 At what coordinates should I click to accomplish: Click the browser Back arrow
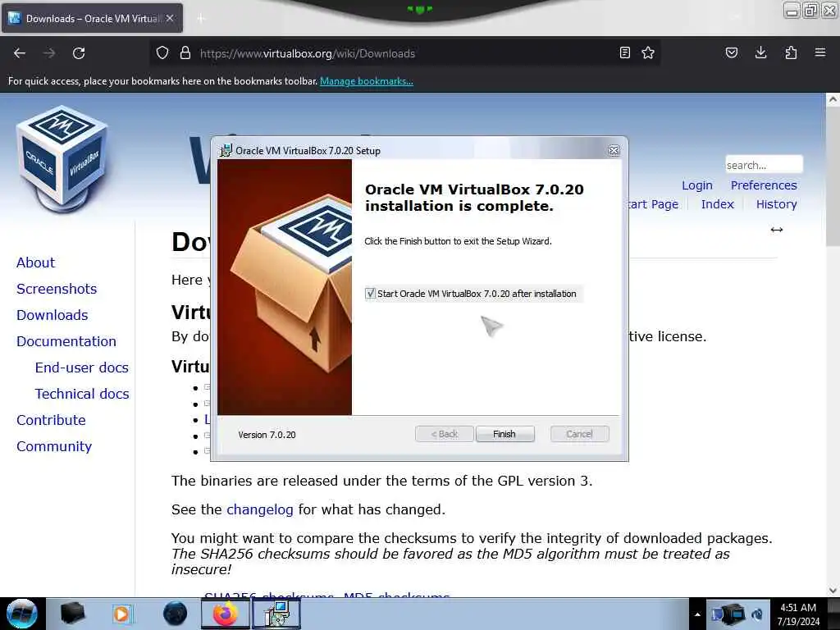pyautogui.click(x=20, y=53)
